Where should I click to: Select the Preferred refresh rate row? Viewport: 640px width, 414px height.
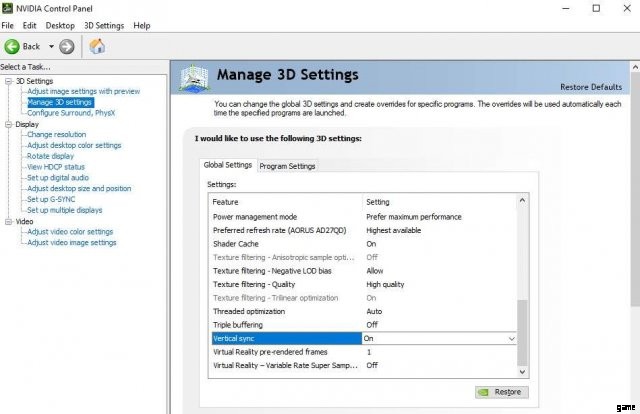coord(362,230)
